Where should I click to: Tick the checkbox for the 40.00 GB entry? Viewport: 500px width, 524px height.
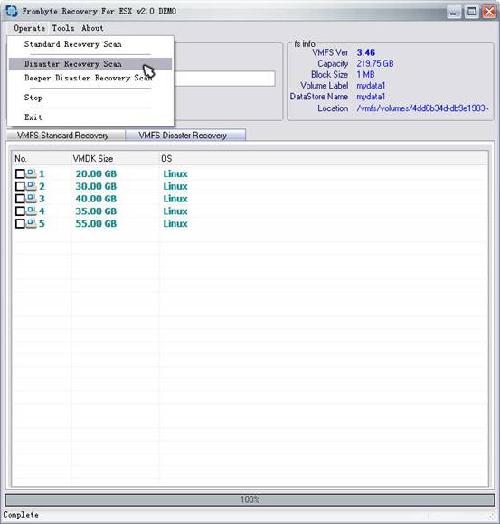pos(20,199)
